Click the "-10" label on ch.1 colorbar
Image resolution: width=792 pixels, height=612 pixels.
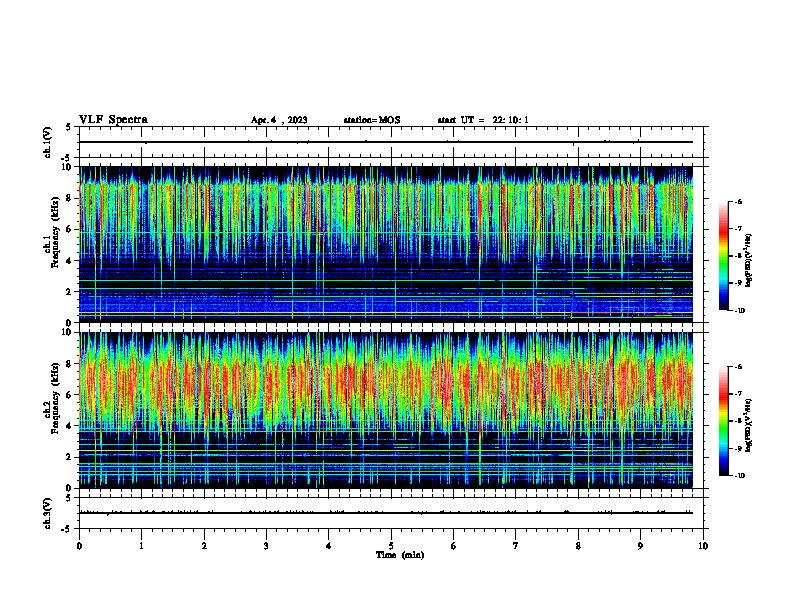(740, 311)
